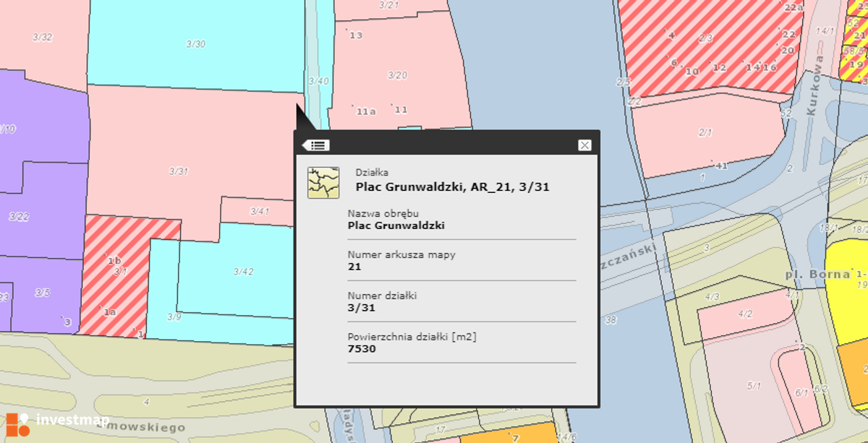868x443 pixels.
Task: Click the list back icon in popup header
Action: click(x=317, y=145)
